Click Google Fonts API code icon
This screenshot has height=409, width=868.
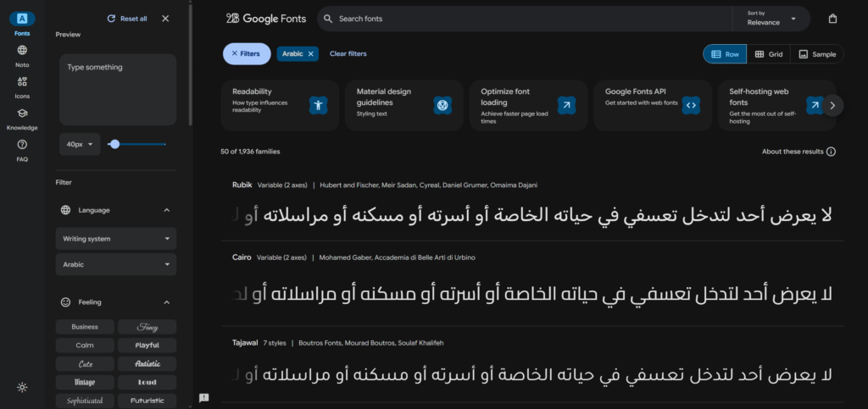click(x=691, y=105)
